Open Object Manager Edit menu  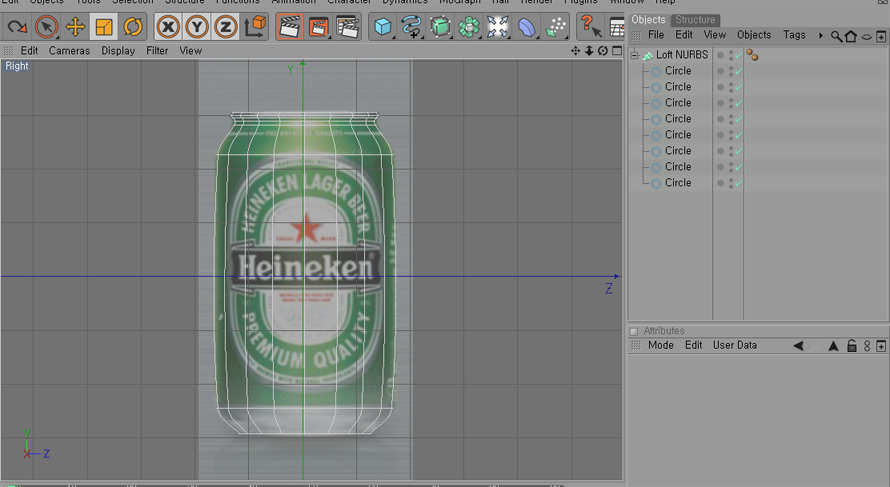point(684,35)
